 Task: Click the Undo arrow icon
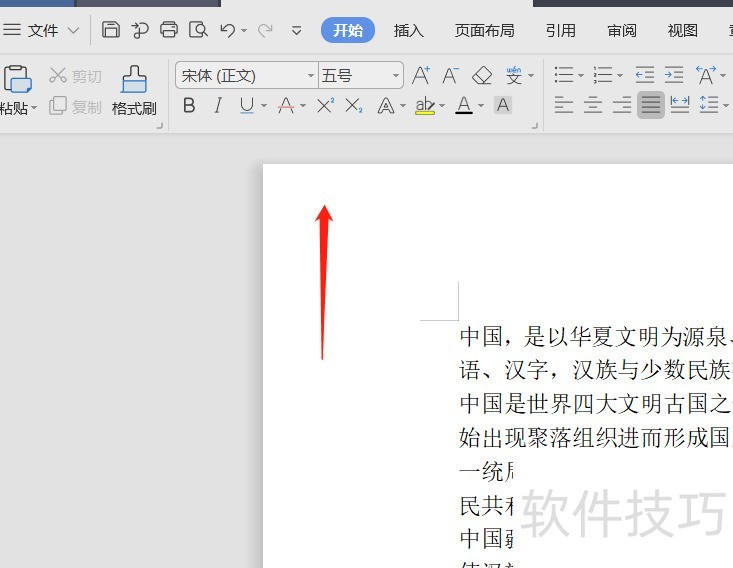point(228,30)
